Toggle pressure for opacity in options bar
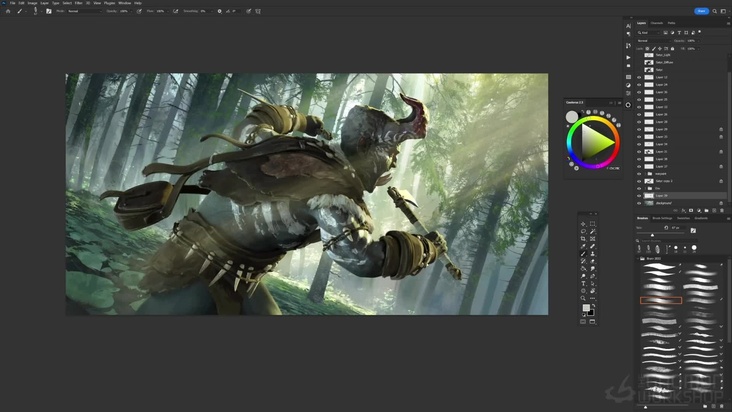This screenshot has width=732, height=412. (x=139, y=11)
